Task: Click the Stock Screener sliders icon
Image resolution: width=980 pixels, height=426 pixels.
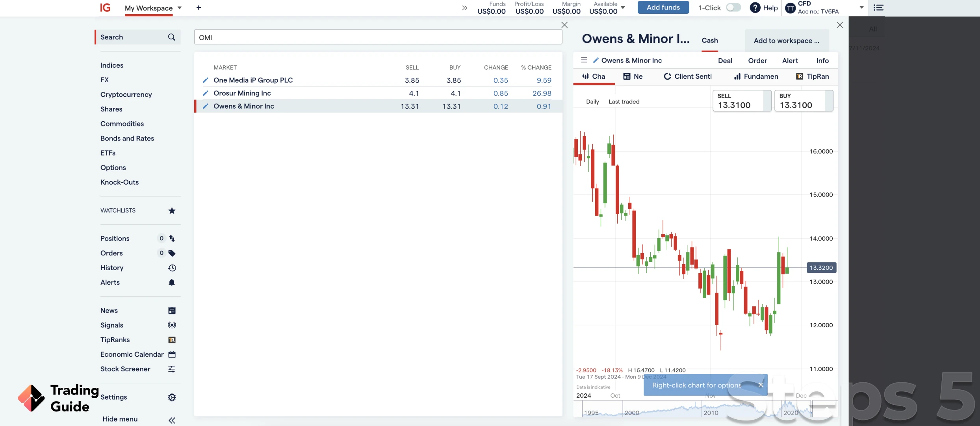Action: click(172, 369)
